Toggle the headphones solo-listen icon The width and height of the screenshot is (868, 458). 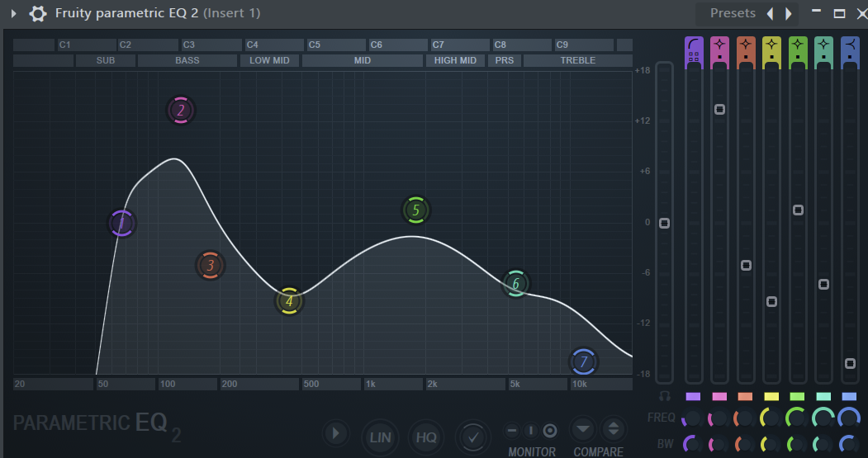(664, 397)
